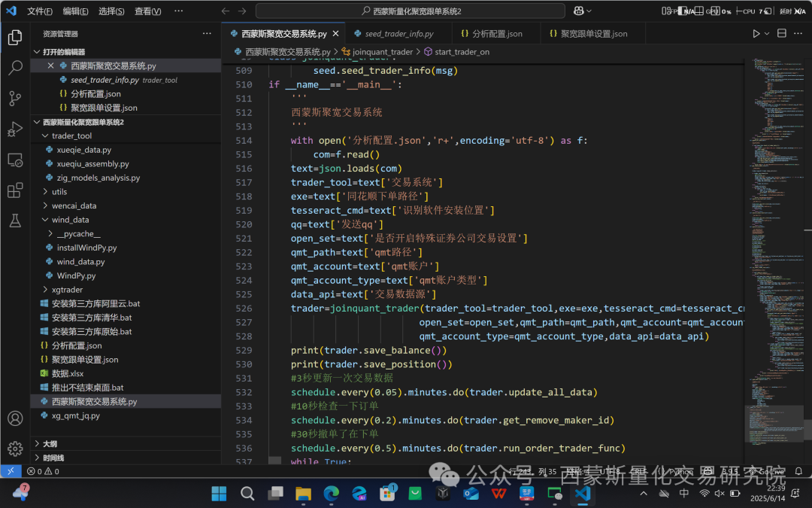
Task: Open the Copilot chat icon in title bar
Action: coord(578,11)
